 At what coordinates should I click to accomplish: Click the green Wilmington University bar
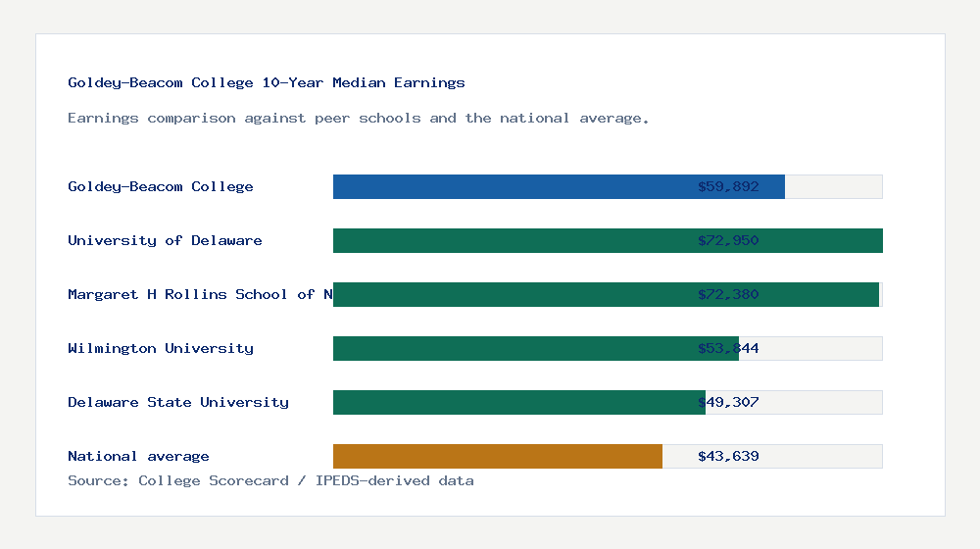536,348
